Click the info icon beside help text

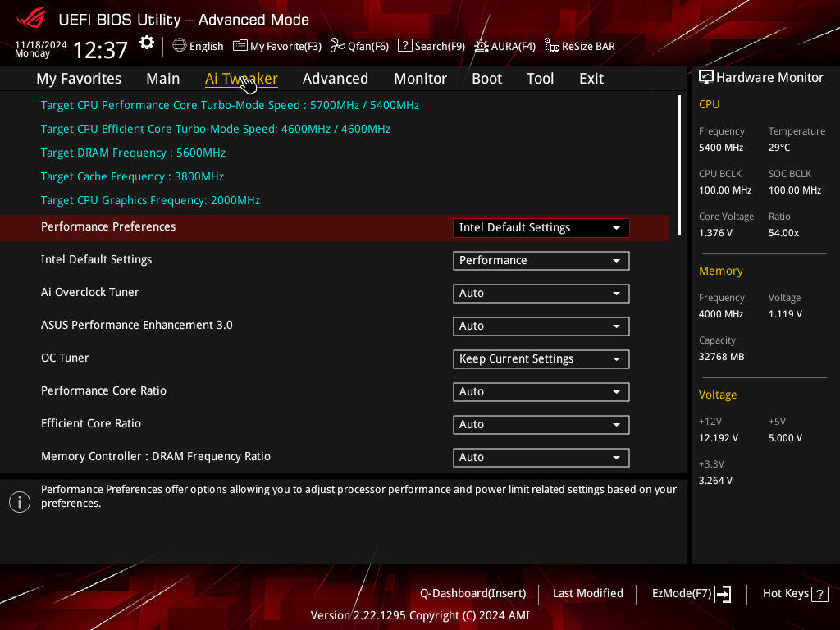point(20,502)
